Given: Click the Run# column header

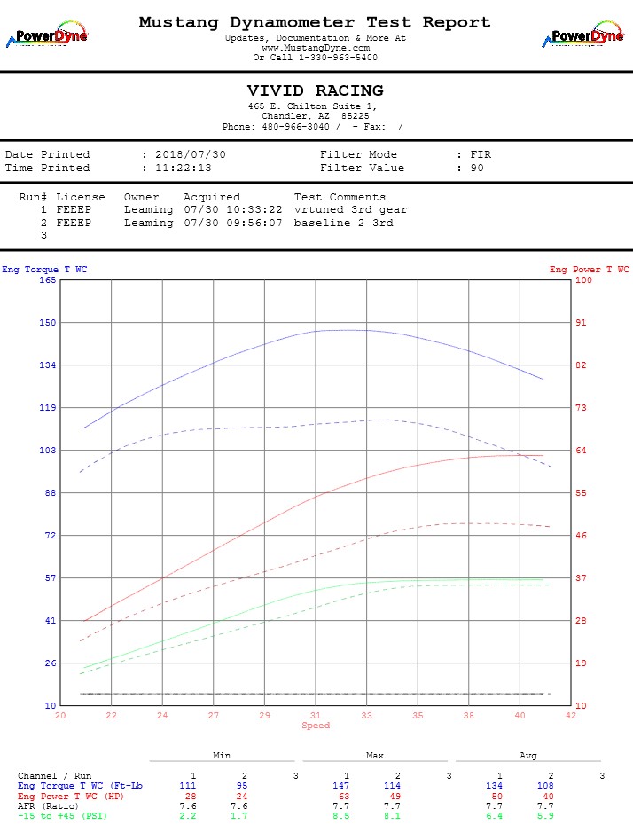Looking at the screenshot, I should point(33,197).
